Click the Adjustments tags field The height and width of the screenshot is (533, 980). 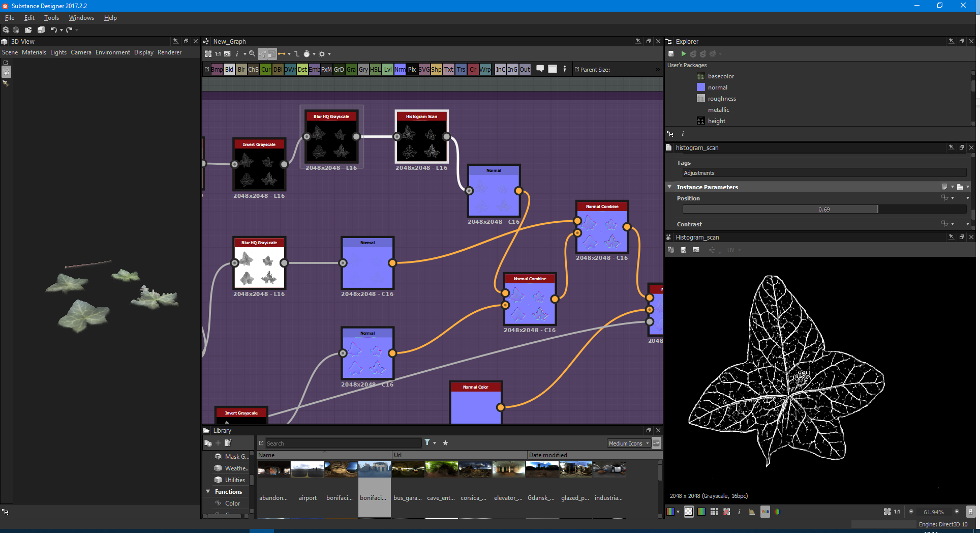point(823,173)
